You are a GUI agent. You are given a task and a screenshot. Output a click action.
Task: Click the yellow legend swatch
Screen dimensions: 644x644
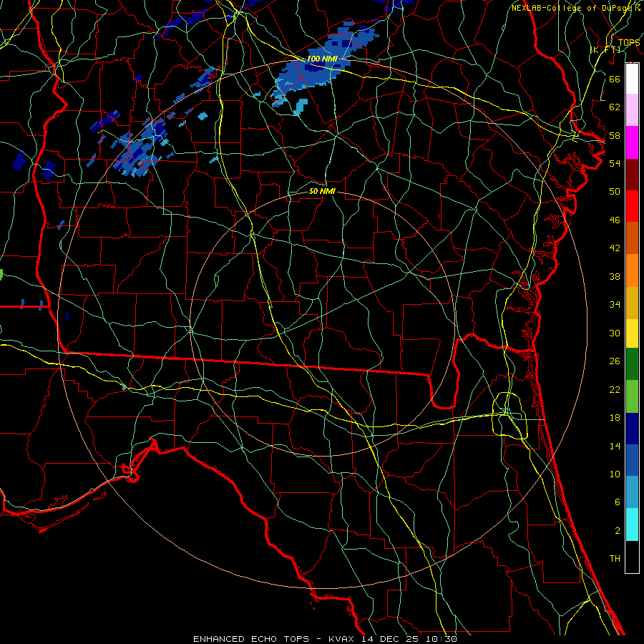[x=632, y=333]
